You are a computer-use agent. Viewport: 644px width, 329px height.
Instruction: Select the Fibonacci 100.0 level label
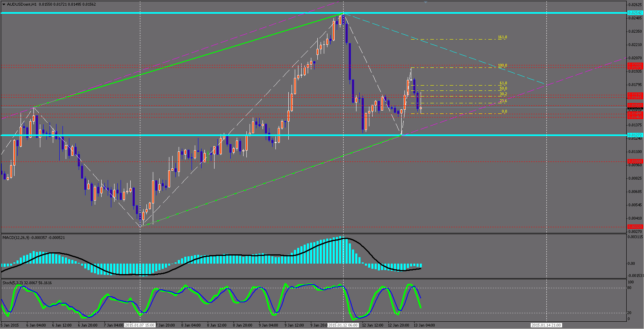(502, 65)
